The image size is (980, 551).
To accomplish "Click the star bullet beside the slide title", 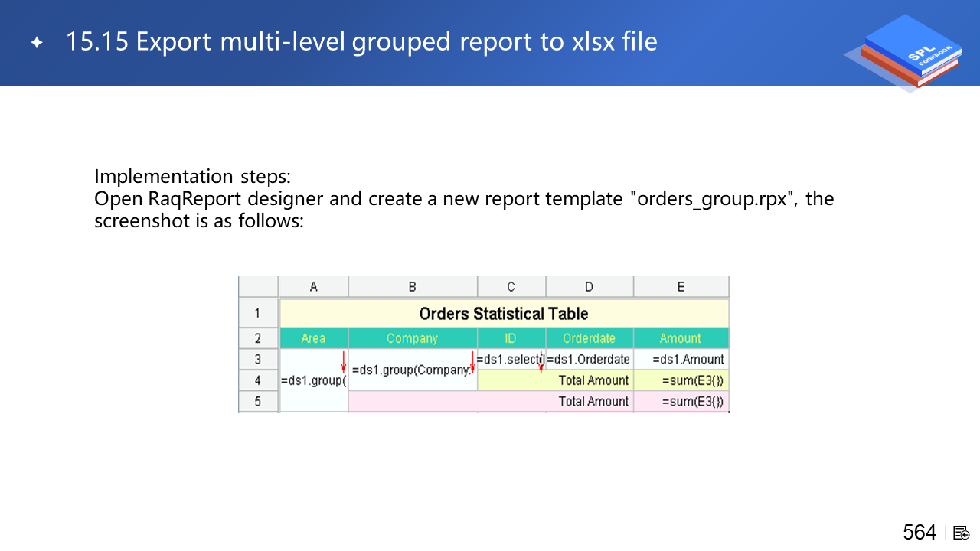I will coord(37,43).
